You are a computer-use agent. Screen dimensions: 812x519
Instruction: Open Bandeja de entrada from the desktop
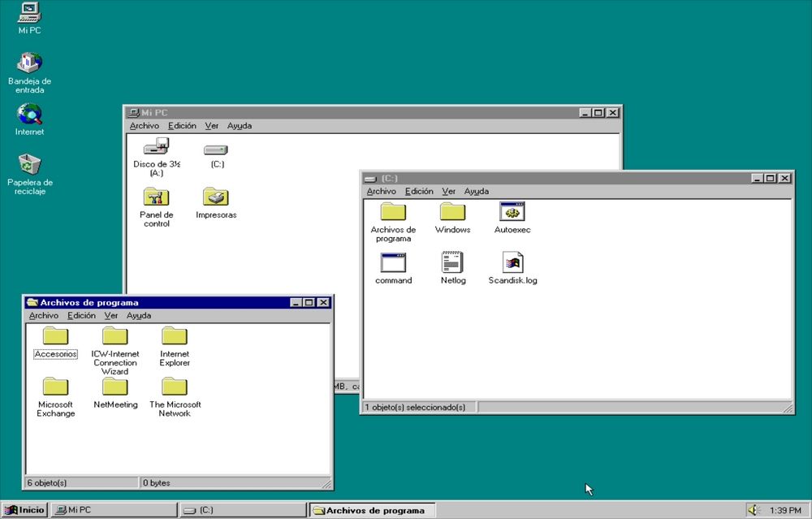point(29,63)
